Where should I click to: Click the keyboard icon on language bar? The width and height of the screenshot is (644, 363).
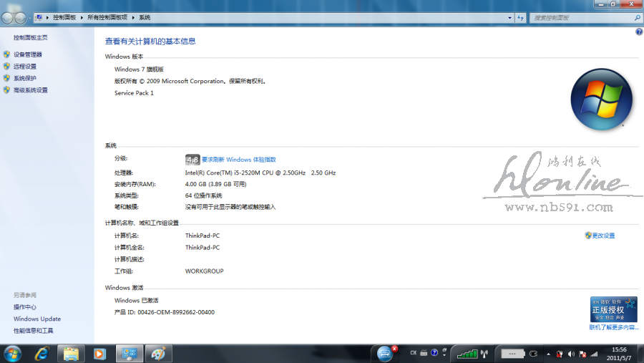point(424,353)
